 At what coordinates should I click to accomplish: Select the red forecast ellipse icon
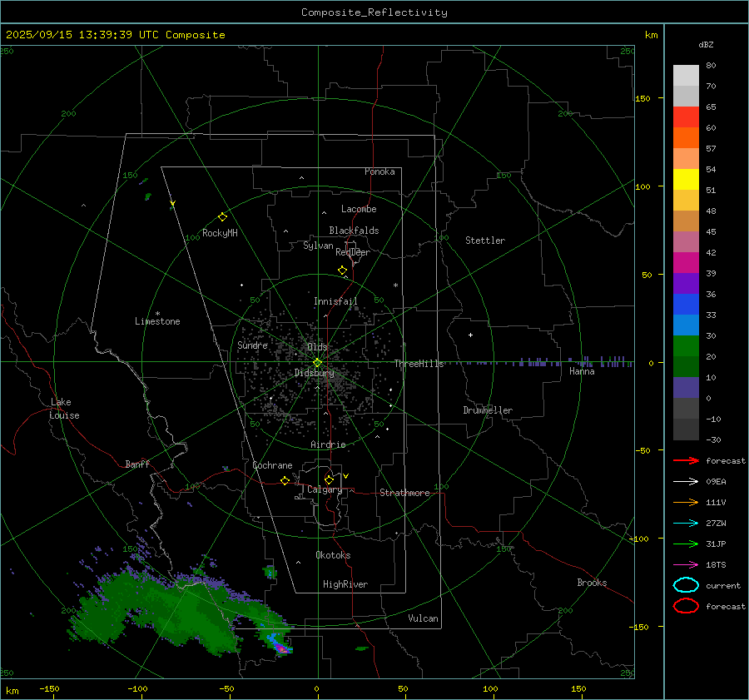point(686,606)
